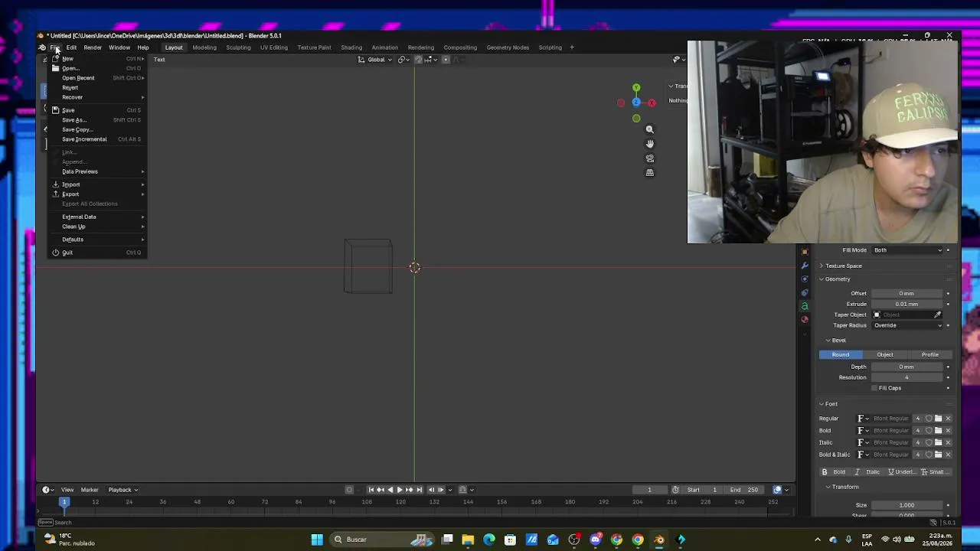
Task: Switch to the Modeling workspace tab
Action: [x=204, y=47]
